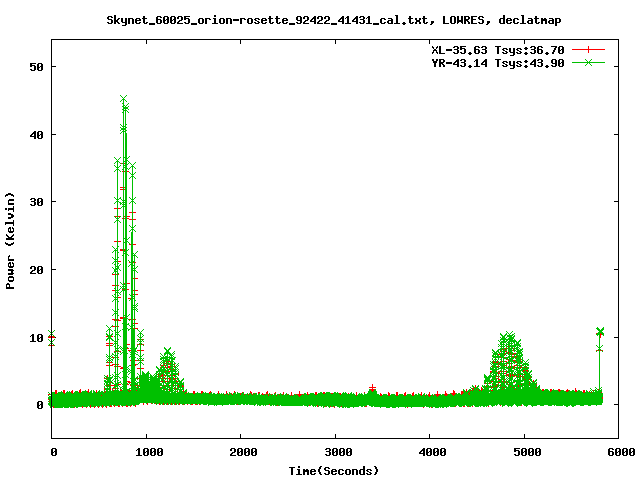Viewport: 640px width, 480px height.
Task: Click the green YR legend line sample
Action: pos(588,62)
